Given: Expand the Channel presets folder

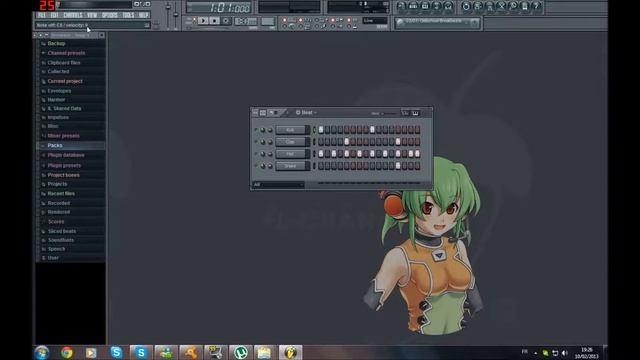Looking at the screenshot, I should pyautogui.click(x=66, y=53).
